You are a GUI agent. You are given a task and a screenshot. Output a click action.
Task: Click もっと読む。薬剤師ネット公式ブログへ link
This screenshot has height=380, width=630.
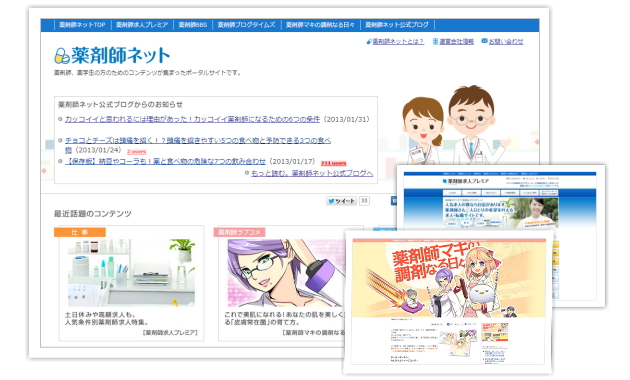[312, 173]
